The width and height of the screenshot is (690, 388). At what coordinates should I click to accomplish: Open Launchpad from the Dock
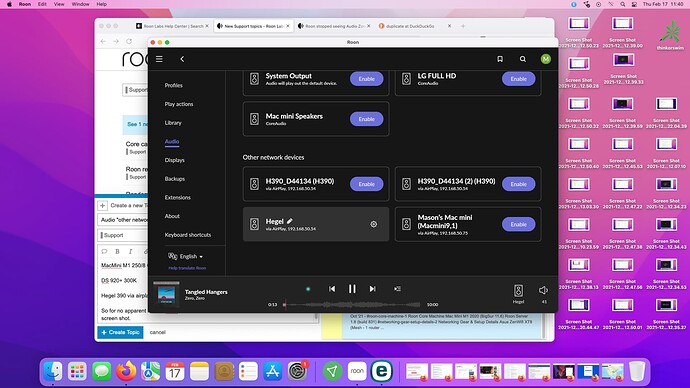coord(77,371)
